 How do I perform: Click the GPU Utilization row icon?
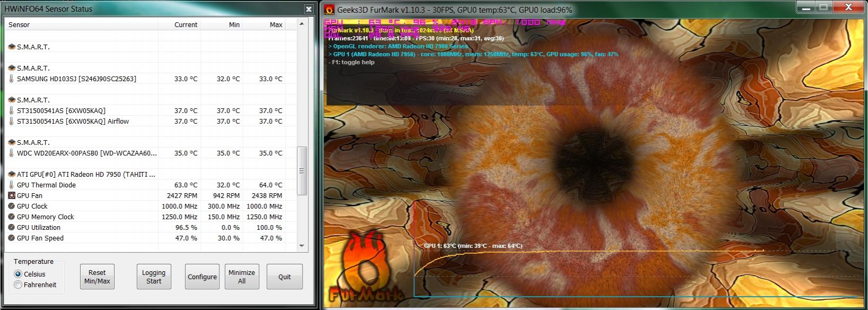pos(12,227)
